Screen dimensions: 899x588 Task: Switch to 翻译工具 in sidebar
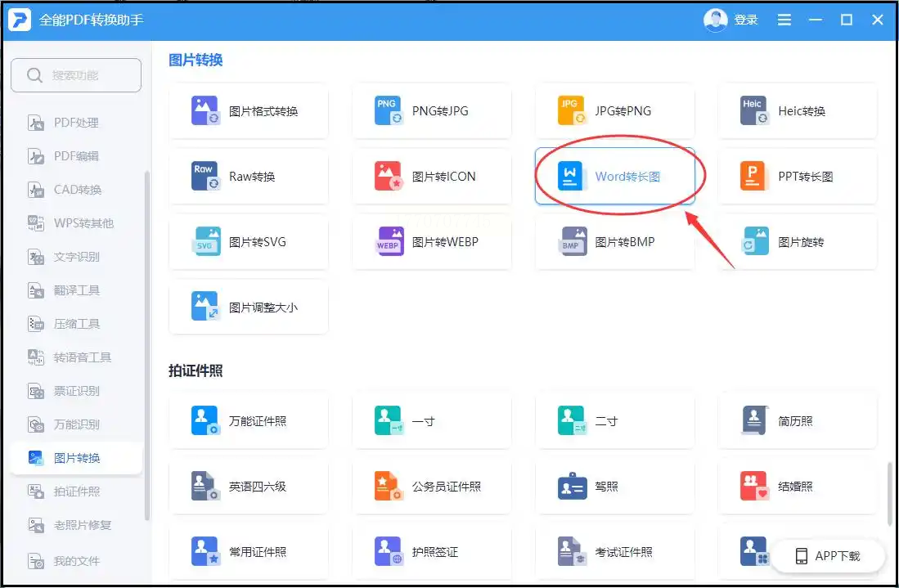76,290
